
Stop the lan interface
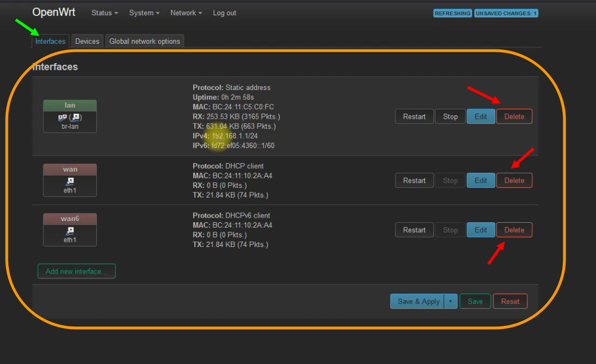450,116
